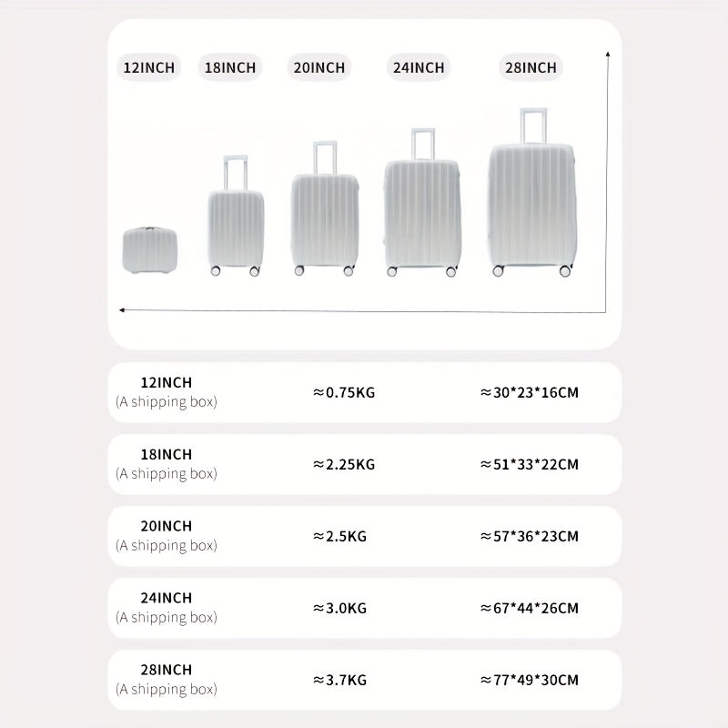Select the 28INCH pill label above the suitcases
Viewport: 728px width, 728px height.
coord(530,67)
